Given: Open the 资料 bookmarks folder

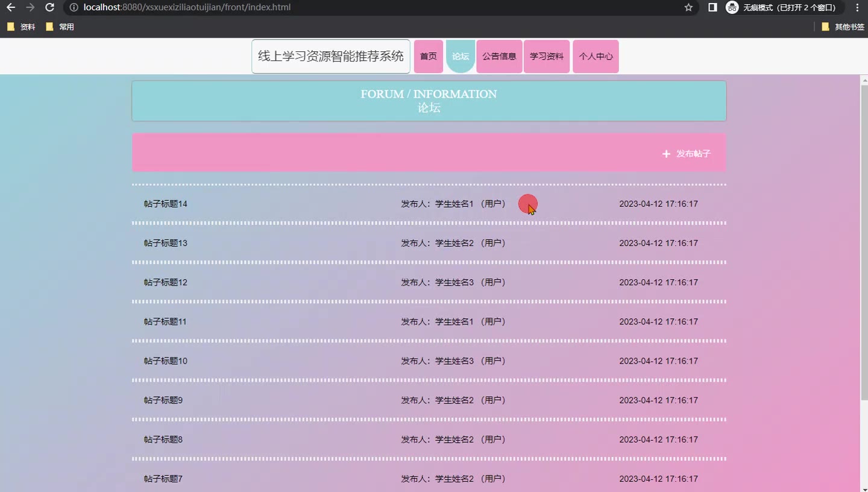Looking at the screenshot, I should coord(21,27).
